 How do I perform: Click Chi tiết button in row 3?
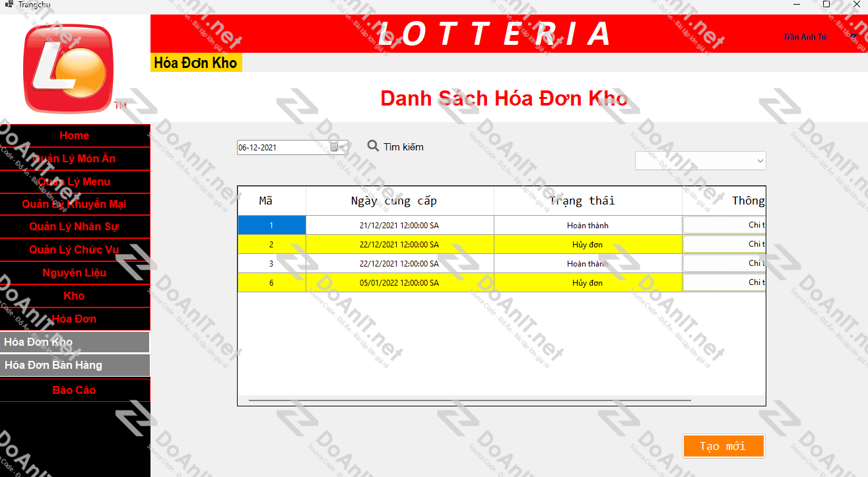pos(724,263)
